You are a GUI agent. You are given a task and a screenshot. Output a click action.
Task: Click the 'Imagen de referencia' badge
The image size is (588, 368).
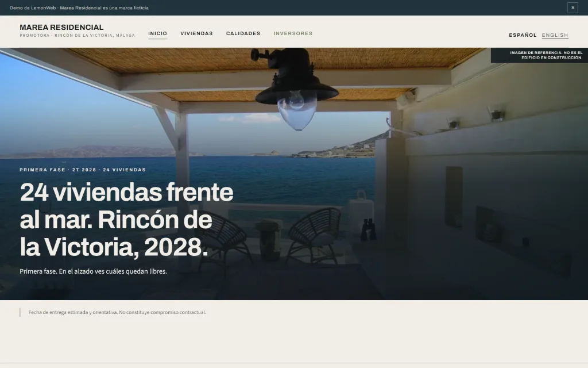[x=539, y=55]
